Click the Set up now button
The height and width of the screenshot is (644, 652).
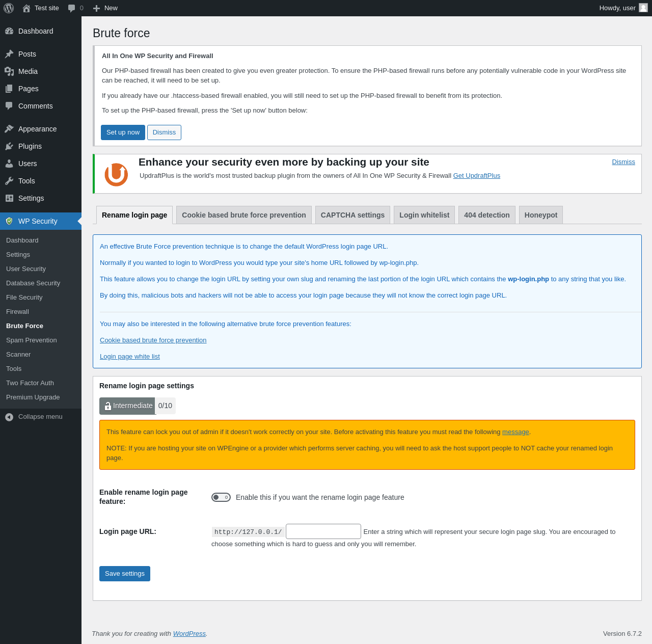pos(123,132)
